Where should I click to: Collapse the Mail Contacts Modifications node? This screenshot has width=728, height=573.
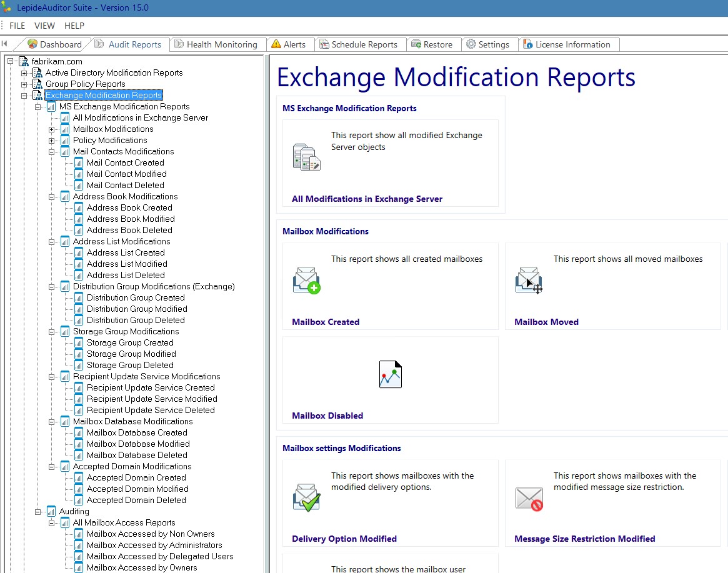pos(52,152)
